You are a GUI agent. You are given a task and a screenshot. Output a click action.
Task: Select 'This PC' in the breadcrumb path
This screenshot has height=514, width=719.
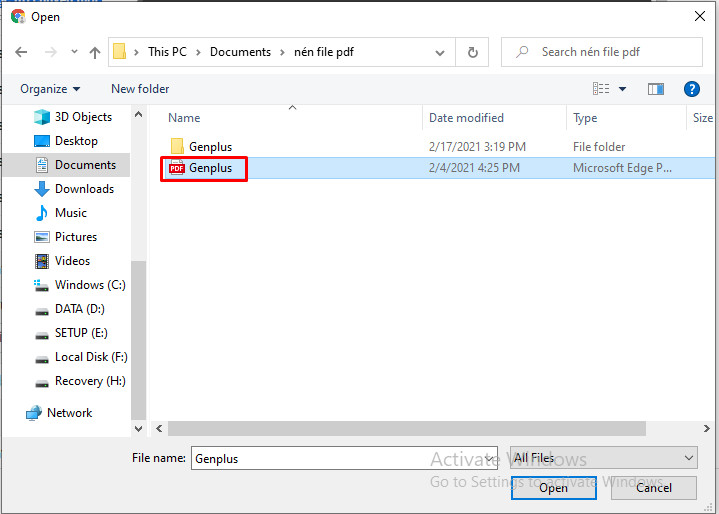(167, 52)
